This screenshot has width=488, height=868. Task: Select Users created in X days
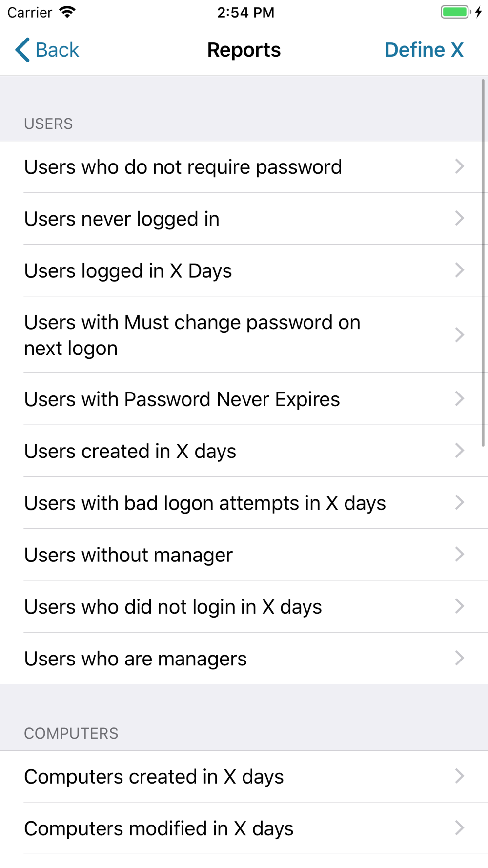pos(130,451)
